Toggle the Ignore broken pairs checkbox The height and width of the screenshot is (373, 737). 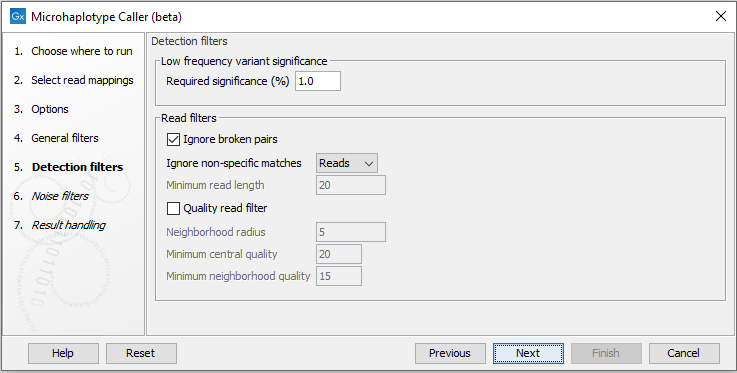[173, 140]
